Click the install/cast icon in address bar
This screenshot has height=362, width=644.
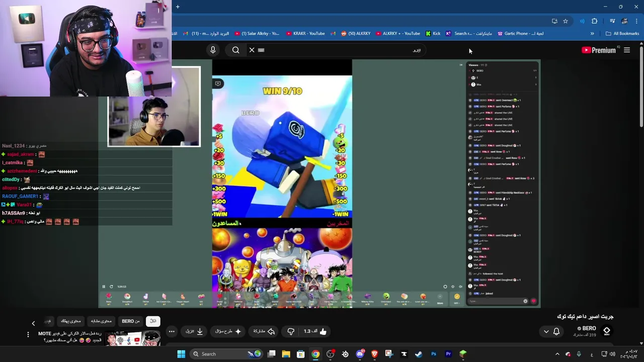tap(554, 21)
